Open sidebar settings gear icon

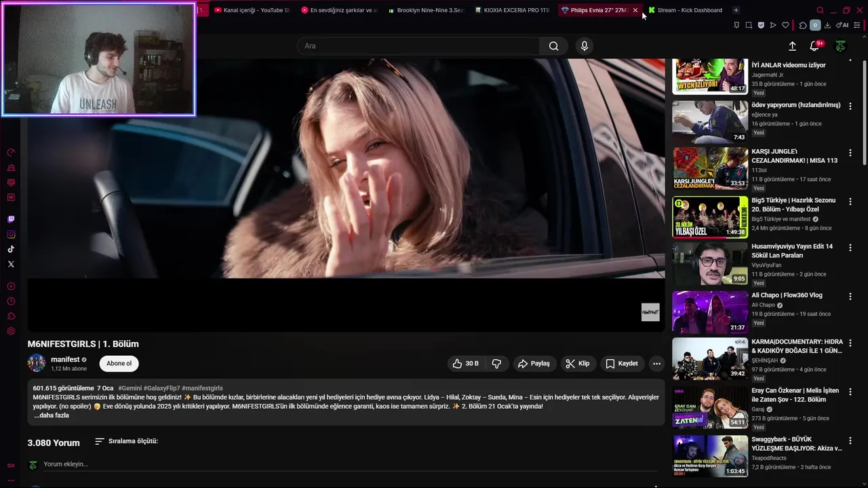tap(11, 331)
